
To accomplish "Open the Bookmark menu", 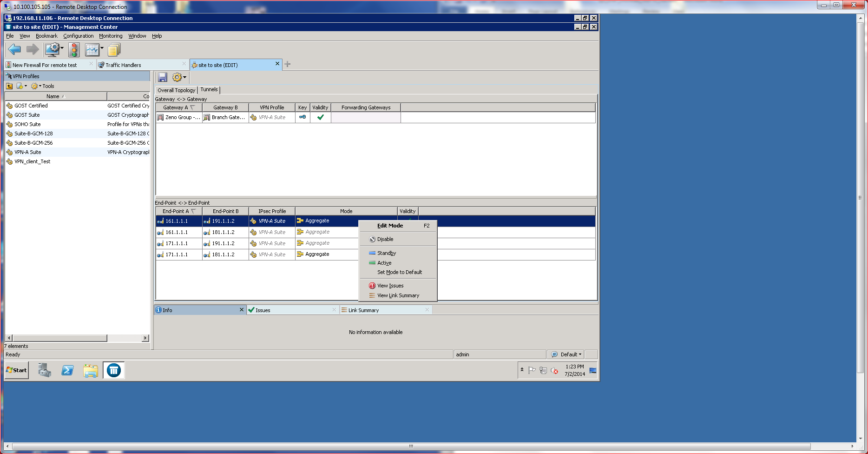I will pos(46,36).
